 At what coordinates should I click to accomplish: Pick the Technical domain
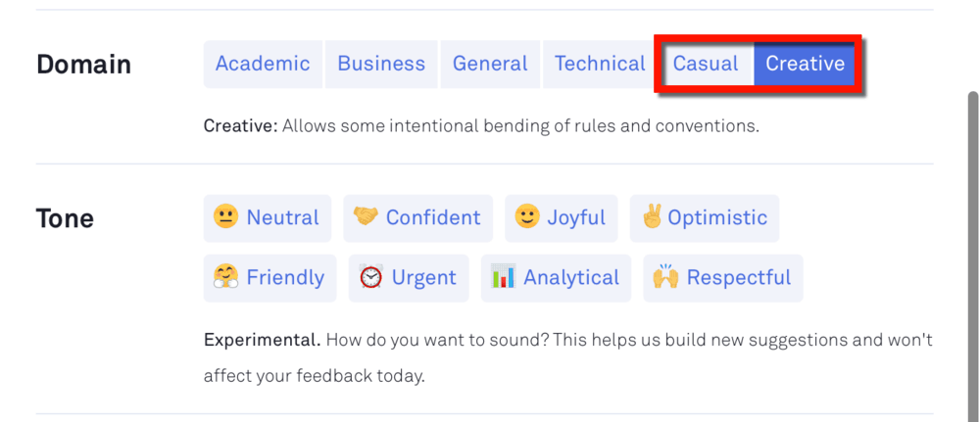[600, 64]
